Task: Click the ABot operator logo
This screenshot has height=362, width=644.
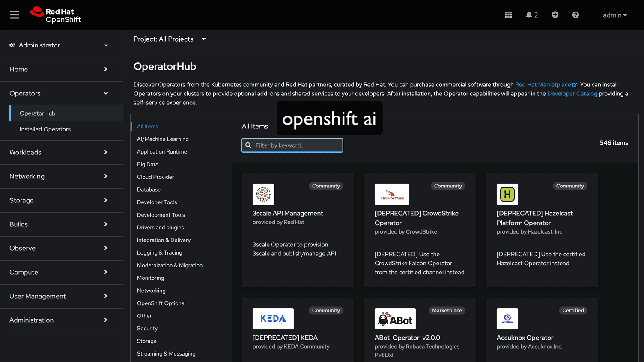Action: coord(395,319)
